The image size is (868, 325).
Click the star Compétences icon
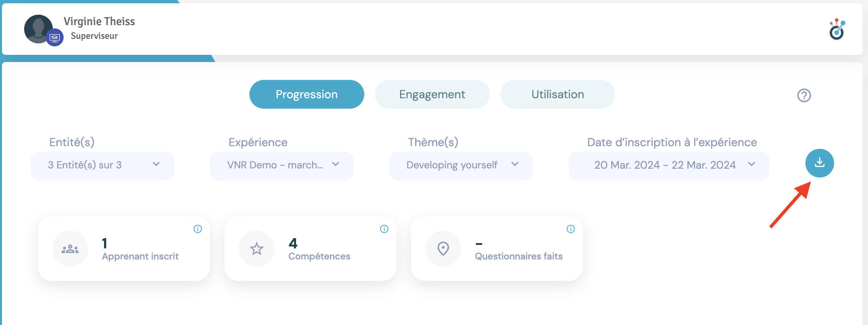pyautogui.click(x=256, y=249)
